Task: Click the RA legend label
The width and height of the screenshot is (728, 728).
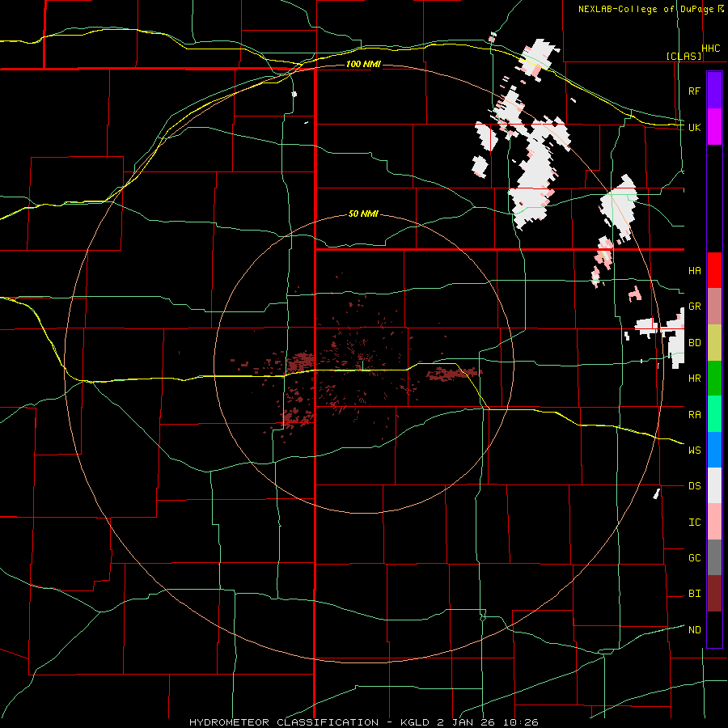Action: click(x=694, y=415)
